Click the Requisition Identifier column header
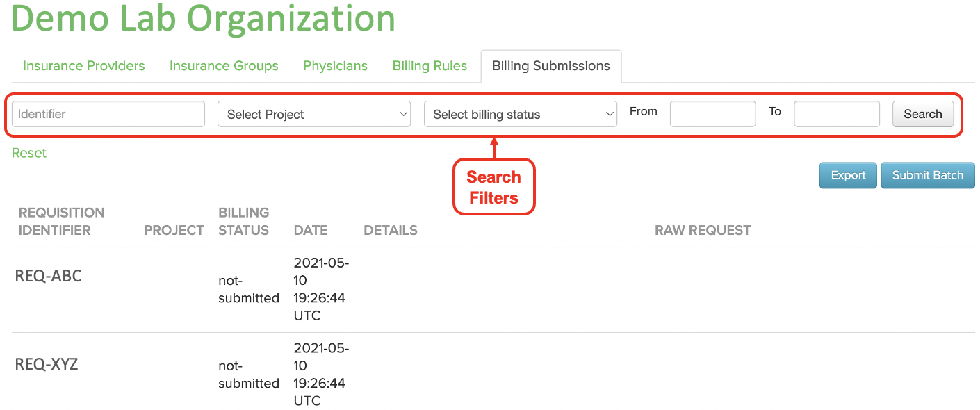Image resolution: width=980 pixels, height=410 pixels. [61, 221]
